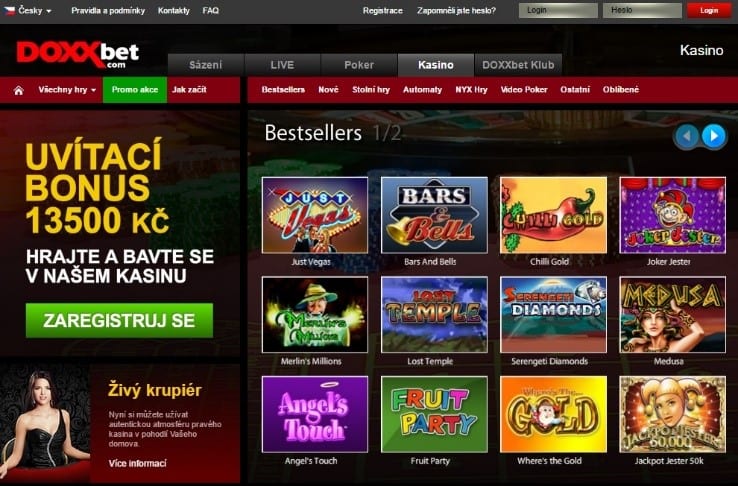Click the green ZAREGISTRUJ SE button
The width and height of the screenshot is (738, 486).
coord(119,320)
